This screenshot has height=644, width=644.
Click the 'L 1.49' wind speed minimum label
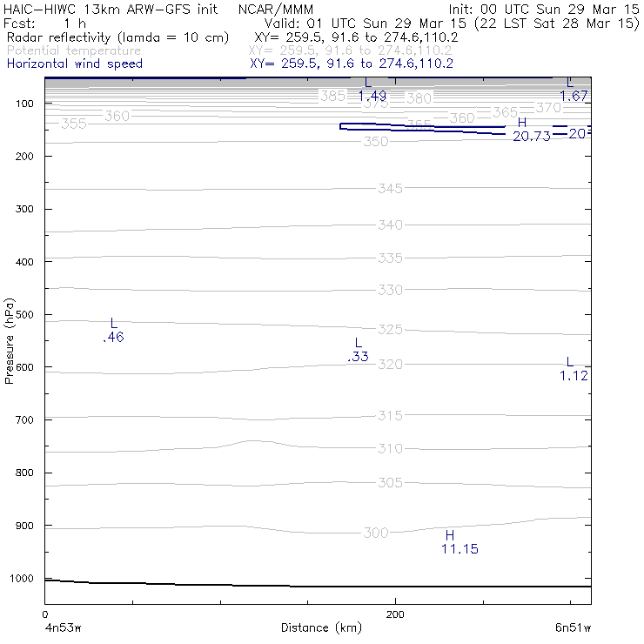click(x=372, y=90)
